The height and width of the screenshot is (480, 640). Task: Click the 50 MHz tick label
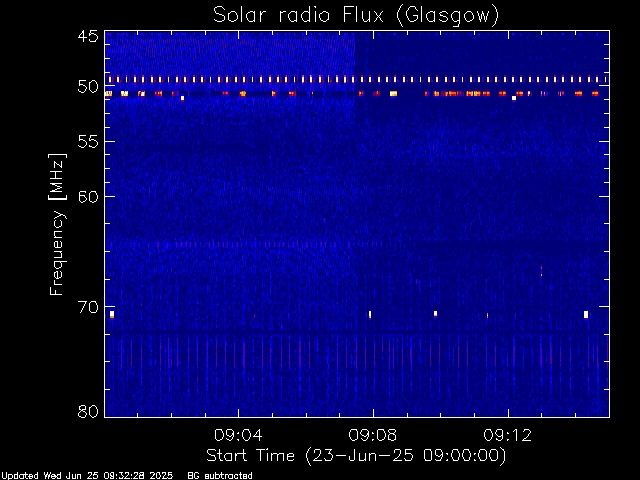point(88,87)
